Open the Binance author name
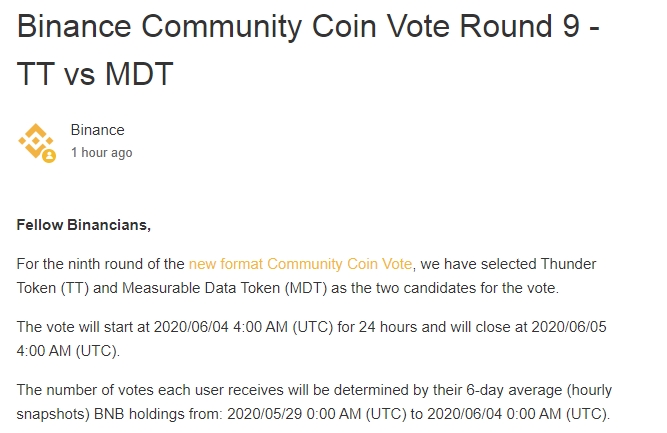Image resolution: width=667 pixels, height=433 pixels. 97,130
